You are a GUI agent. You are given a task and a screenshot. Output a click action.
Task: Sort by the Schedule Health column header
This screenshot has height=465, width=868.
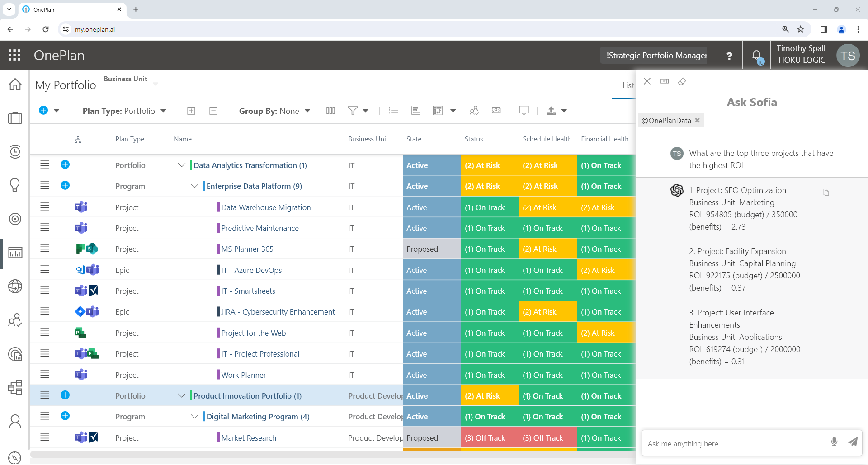547,139
